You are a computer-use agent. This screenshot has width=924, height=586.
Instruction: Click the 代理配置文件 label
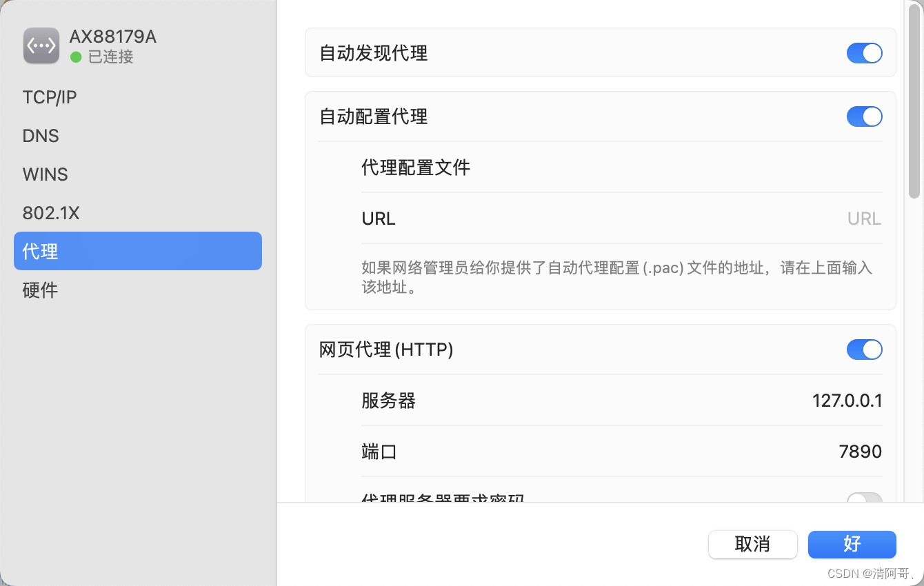[416, 168]
